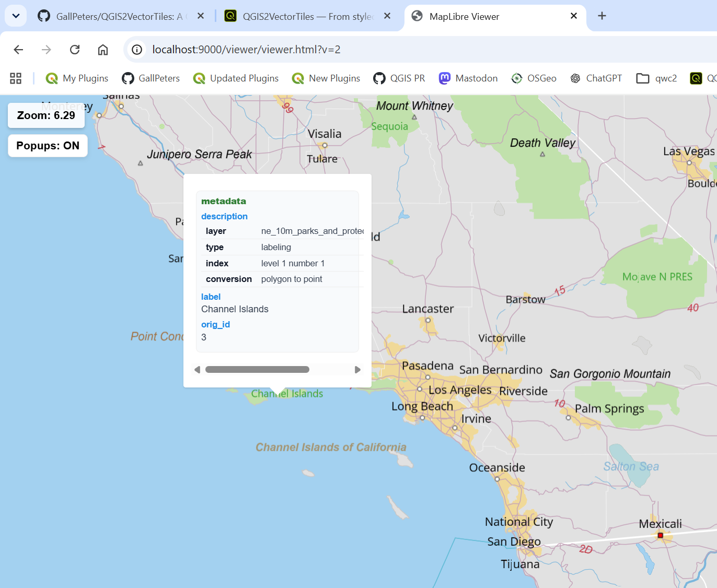Open the home page icon
This screenshot has height=588, width=717.
tap(103, 50)
